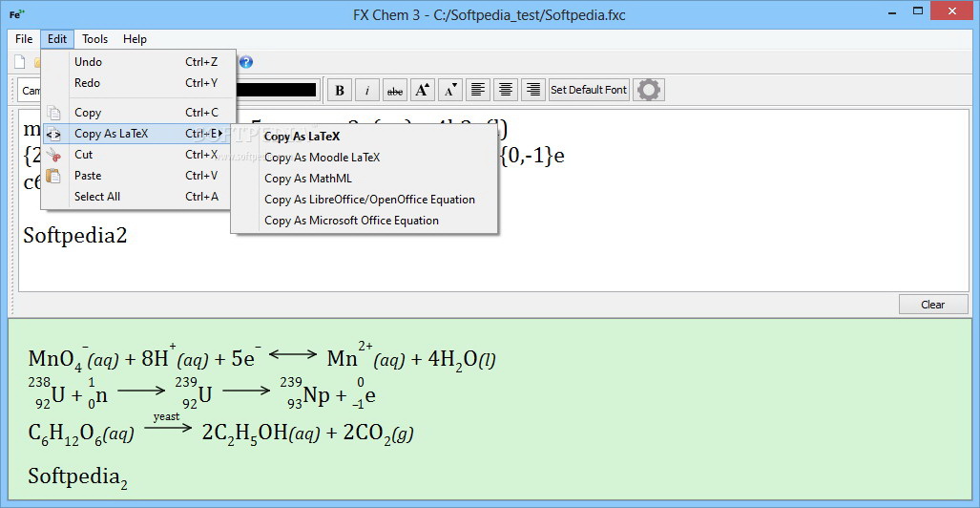Select Copy As Microsoft Office Equation
This screenshot has width=980, height=508.
click(365, 221)
